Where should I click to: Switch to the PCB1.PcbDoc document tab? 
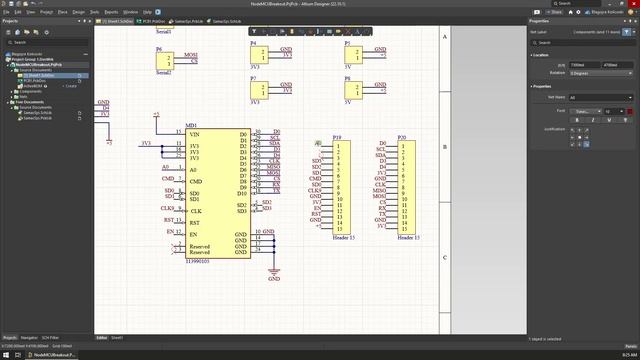[151, 21]
